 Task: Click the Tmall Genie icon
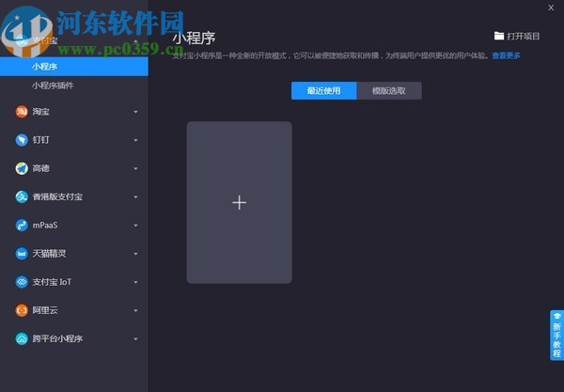pyautogui.click(x=22, y=254)
